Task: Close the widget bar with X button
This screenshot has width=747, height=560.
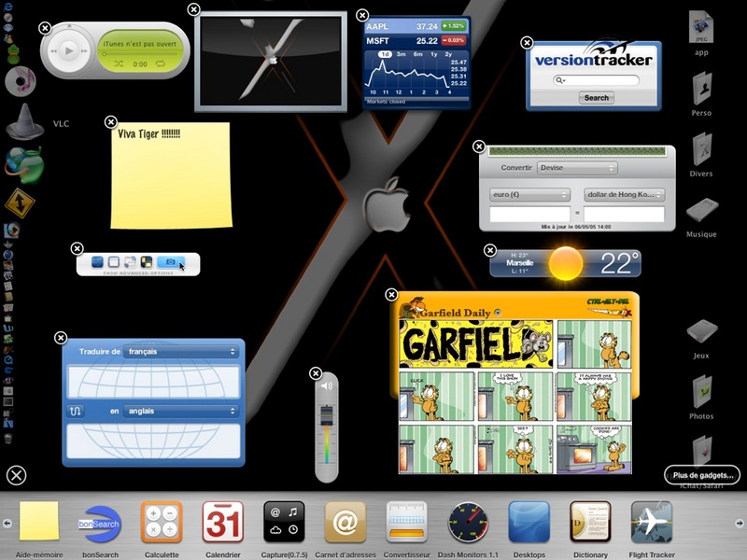Action: (16, 475)
